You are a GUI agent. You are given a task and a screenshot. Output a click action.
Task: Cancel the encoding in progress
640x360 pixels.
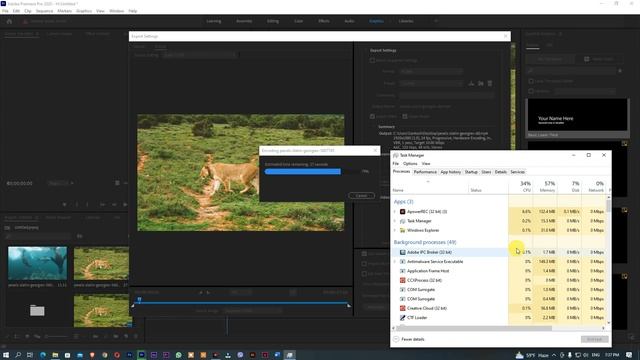click(361, 196)
